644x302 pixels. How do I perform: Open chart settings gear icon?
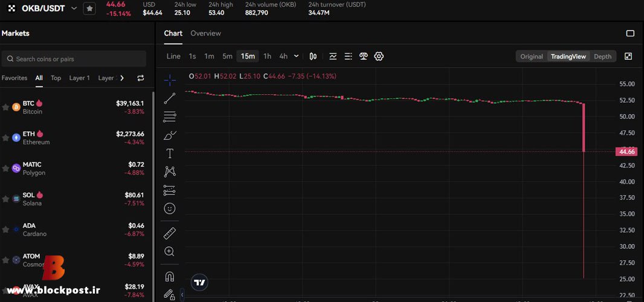point(379,56)
